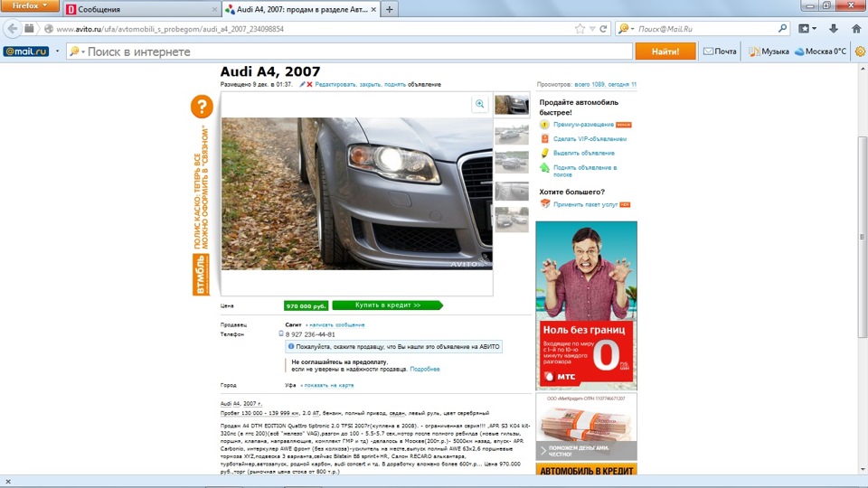
Task: Select the first car thumbnail
Action: [x=512, y=105]
